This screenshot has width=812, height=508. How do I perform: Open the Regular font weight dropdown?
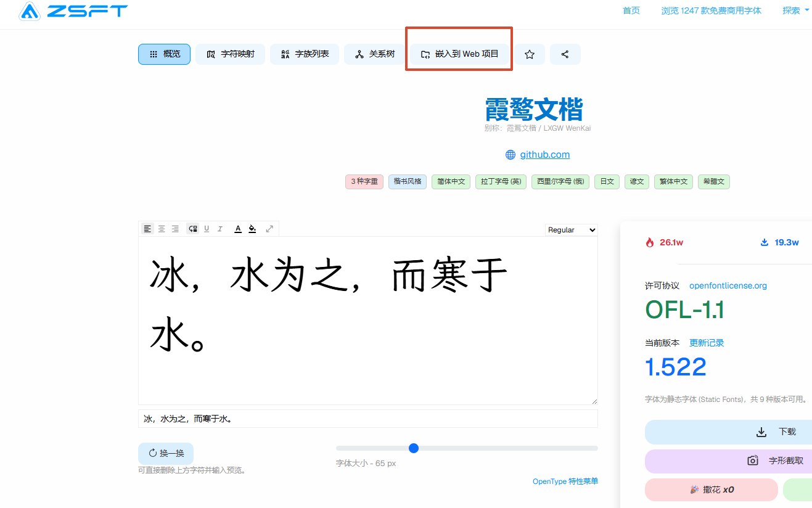coord(572,230)
